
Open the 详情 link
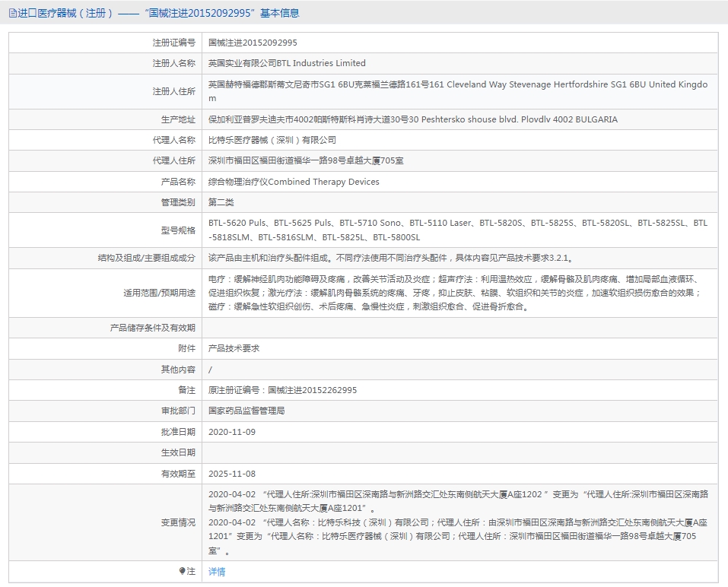pos(217,572)
